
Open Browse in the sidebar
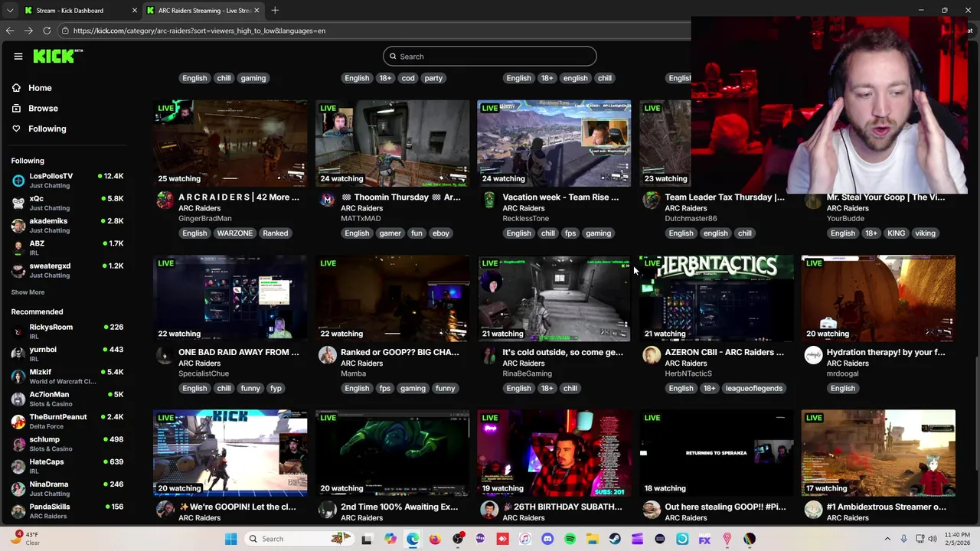pyautogui.click(x=43, y=109)
